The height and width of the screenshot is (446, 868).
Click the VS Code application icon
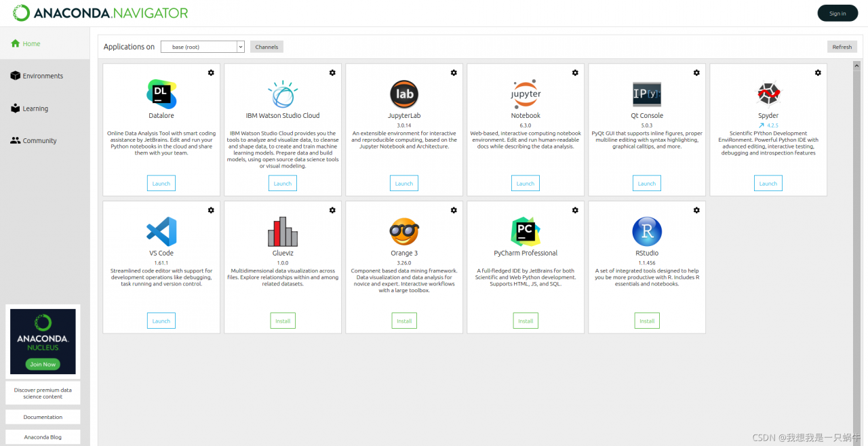point(161,232)
